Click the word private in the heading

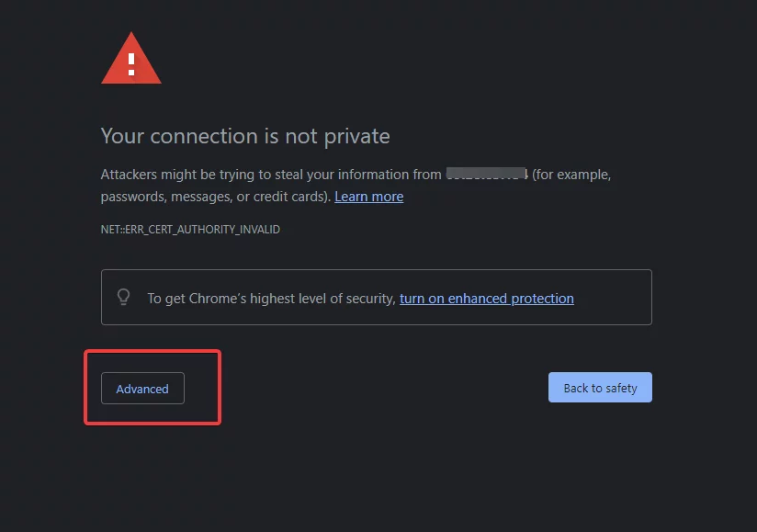click(x=356, y=137)
